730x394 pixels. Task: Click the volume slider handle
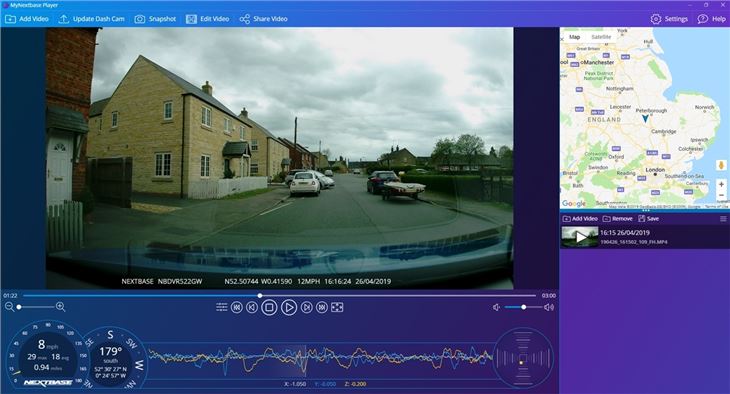524,307
